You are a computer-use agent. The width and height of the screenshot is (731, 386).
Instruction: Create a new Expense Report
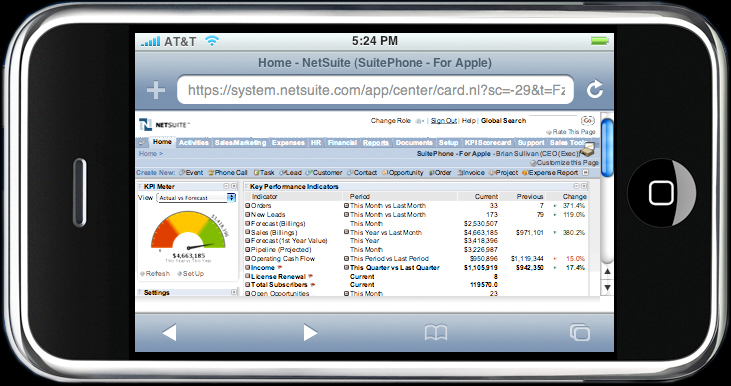pyautogui.click(x=550, y=172)
